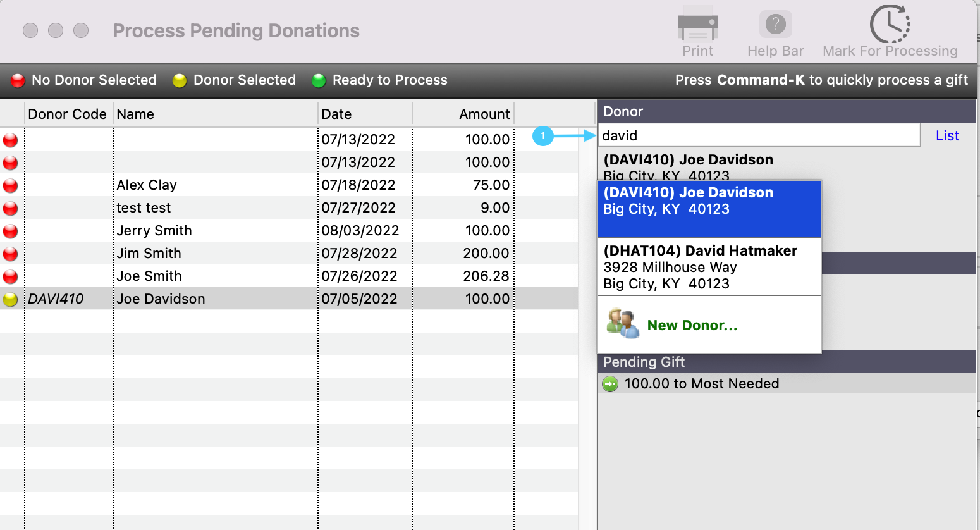This screenshot has height=530, width=980.
Task: Click the Print toolbar icon
Action: point(697,27)
